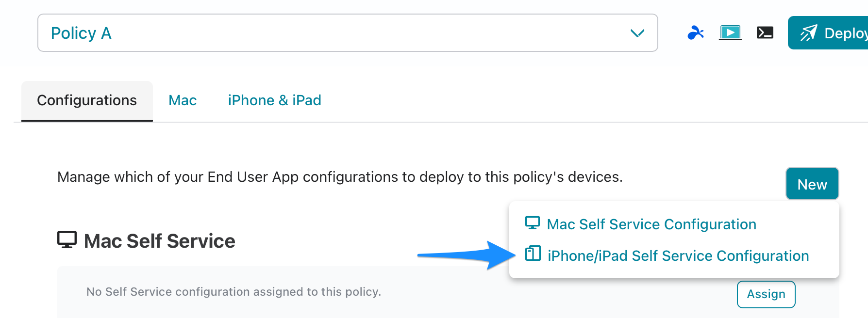Click the End User App configurations description
The width and height of the screenshot is (868, 318).
coord(340,177)
